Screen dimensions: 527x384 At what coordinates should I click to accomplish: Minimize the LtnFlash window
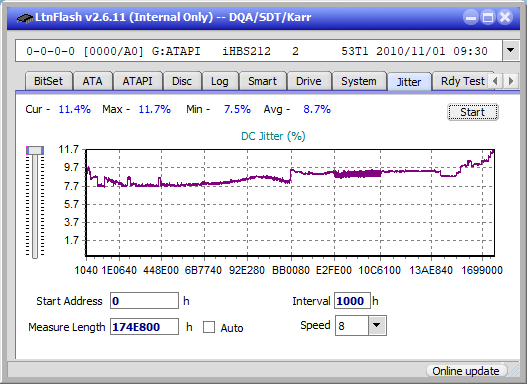pyautogui.click(x=471, y=17)
